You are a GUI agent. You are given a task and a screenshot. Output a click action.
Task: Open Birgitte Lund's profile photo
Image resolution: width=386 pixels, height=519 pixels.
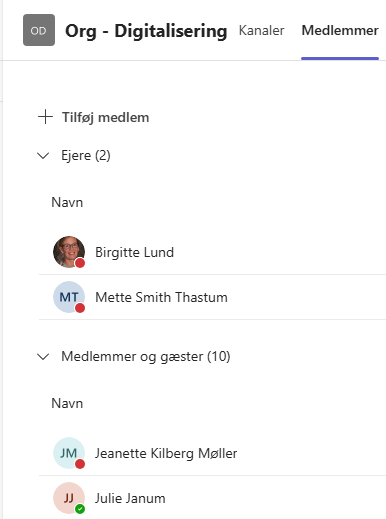coord(69,252)
